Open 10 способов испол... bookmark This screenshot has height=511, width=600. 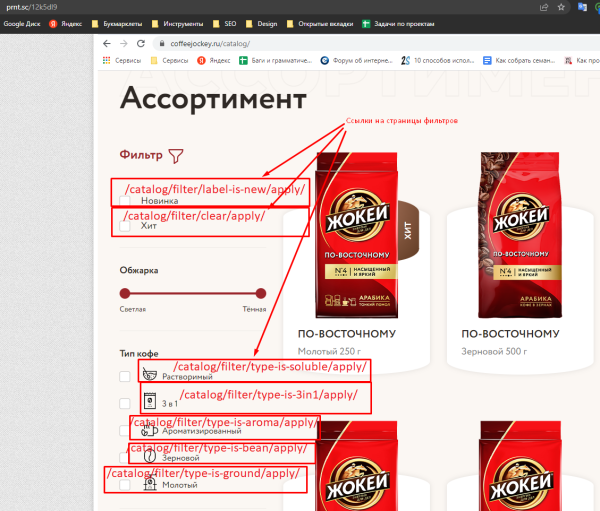point(438,60)
